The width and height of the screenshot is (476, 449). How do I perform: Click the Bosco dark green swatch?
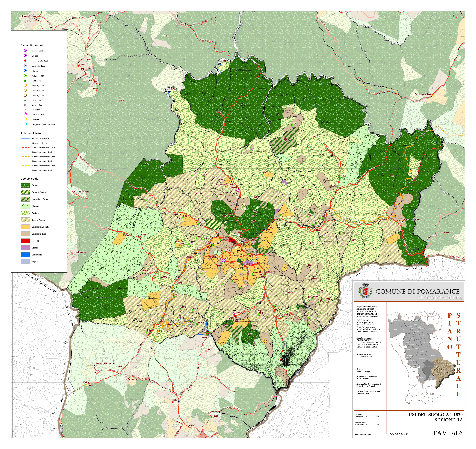(25, 185)
